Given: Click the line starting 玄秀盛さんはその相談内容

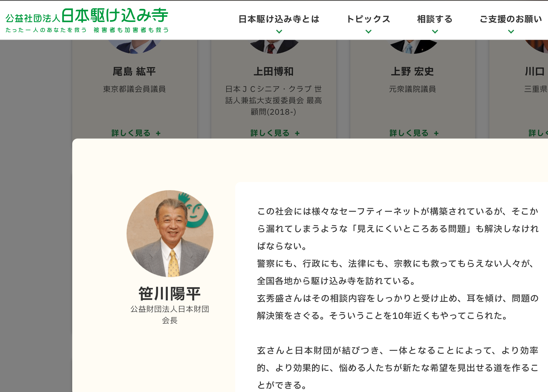Looking at the screenshot, I should pyautogui.click(x=398, y=298).
